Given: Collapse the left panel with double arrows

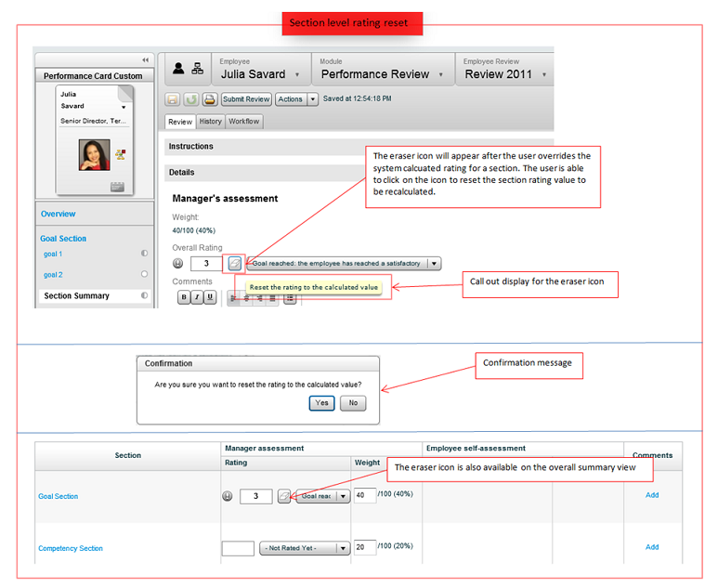Looking at the screenshot, I should point(145,60).
